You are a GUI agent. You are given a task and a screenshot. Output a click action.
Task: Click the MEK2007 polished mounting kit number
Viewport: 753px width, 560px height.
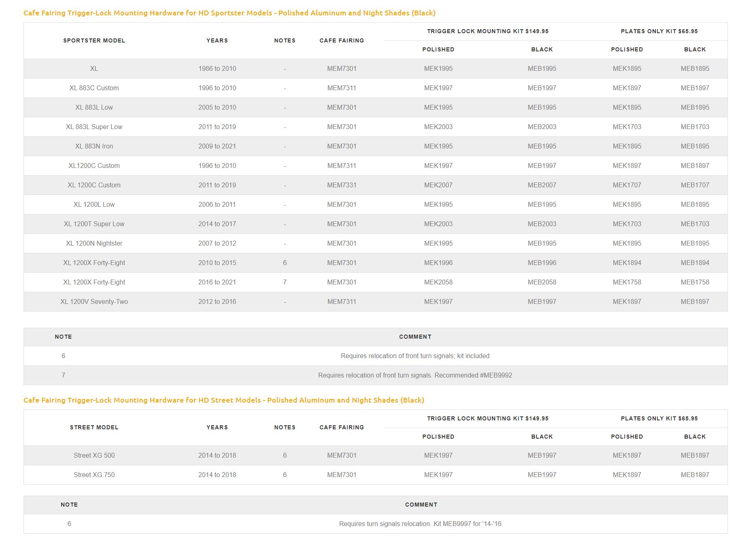point(438,185)
